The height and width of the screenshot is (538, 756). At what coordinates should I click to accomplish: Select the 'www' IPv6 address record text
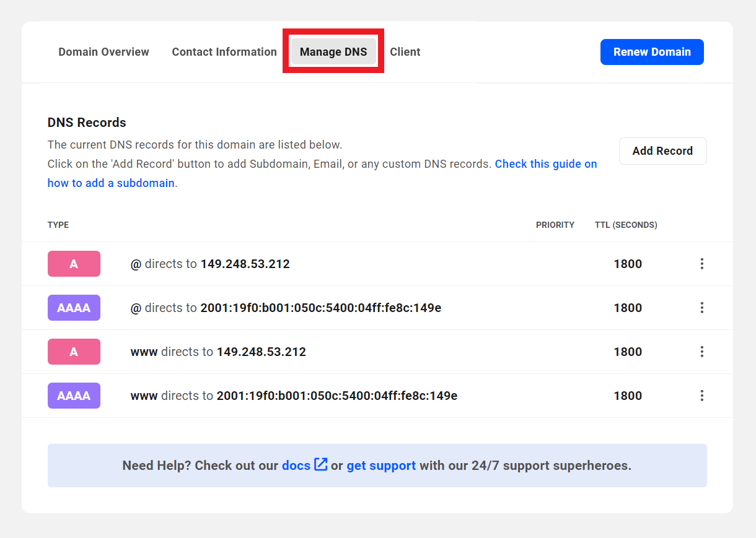(294, 396)
